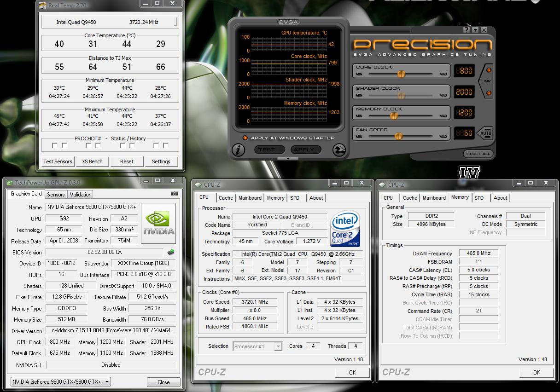Open the Cache tab in the CPU-Z processor window

click(x=226, y=198)
